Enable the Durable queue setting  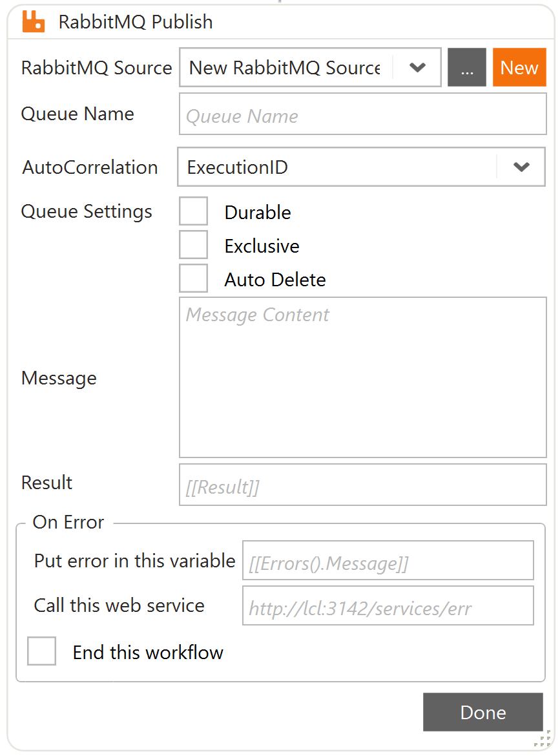193,211
